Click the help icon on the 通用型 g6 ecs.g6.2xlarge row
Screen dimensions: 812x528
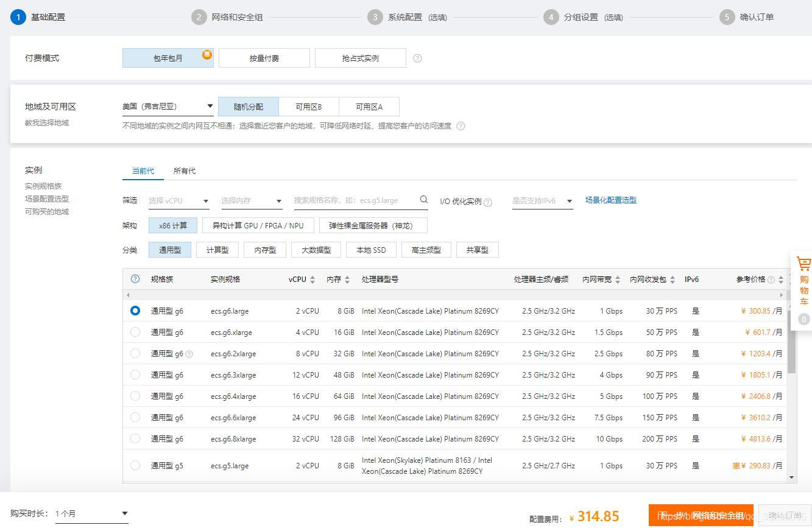(x=189, y=354)
